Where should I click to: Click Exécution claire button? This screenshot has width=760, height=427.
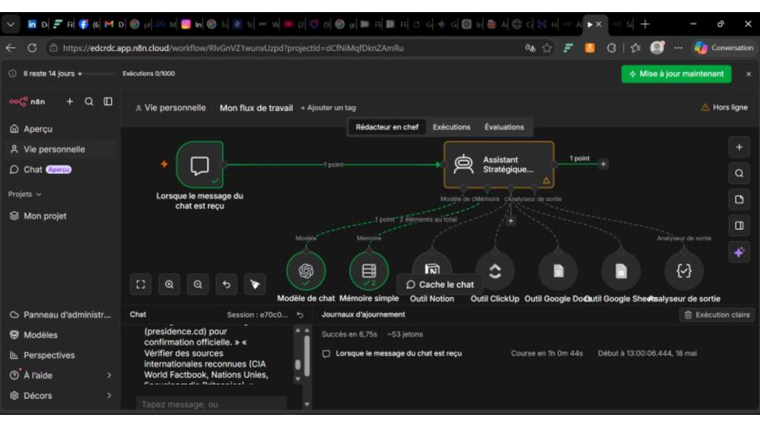tap(717, 315)
